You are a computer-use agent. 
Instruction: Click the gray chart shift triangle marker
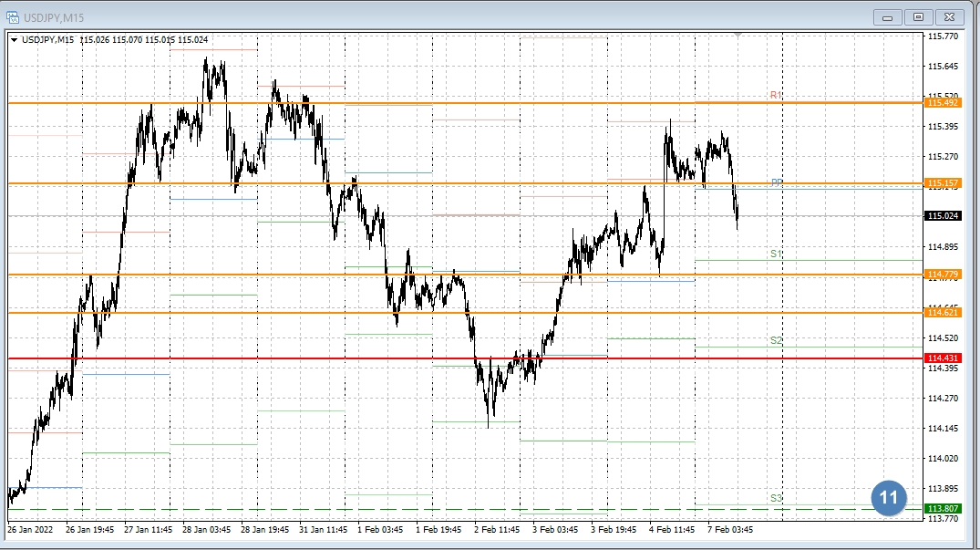coord(738,35)
